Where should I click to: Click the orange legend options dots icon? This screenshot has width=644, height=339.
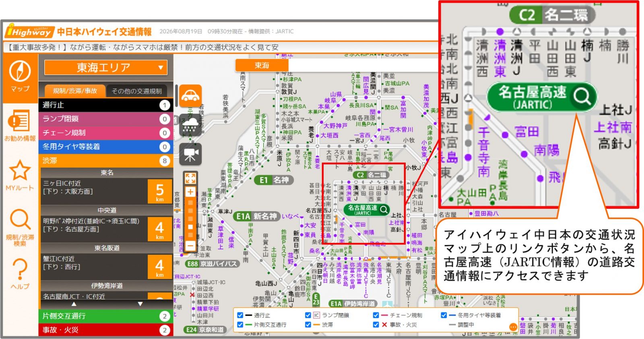[x=513, y=327]
